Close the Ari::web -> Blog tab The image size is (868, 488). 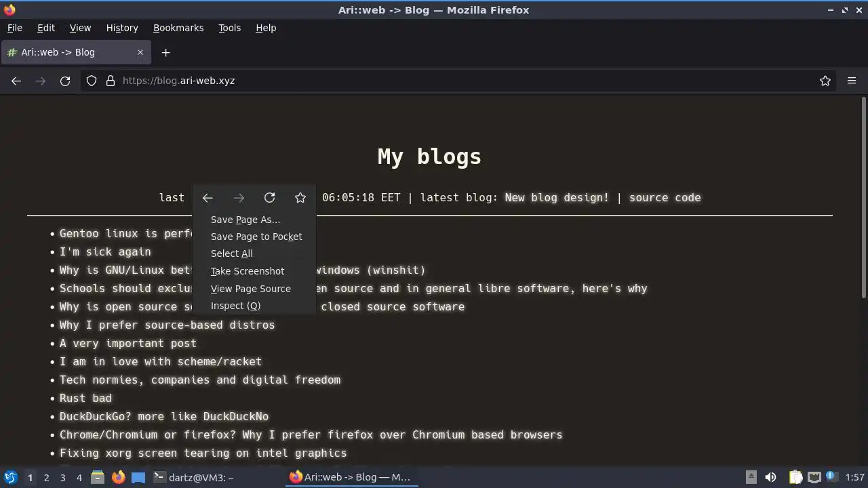click(140, 52)
